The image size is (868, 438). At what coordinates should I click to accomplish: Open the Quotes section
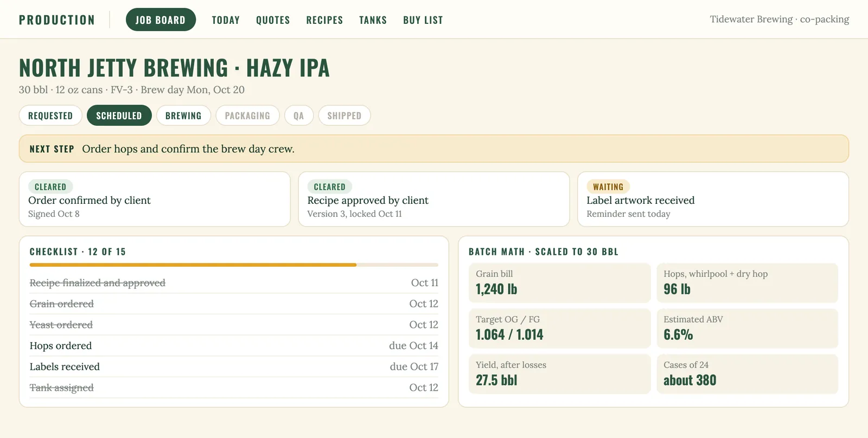273,20
